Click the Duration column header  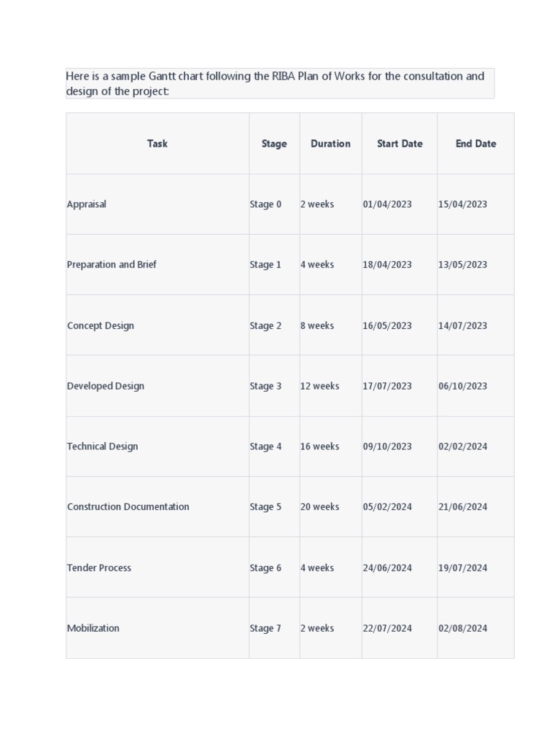330,144
